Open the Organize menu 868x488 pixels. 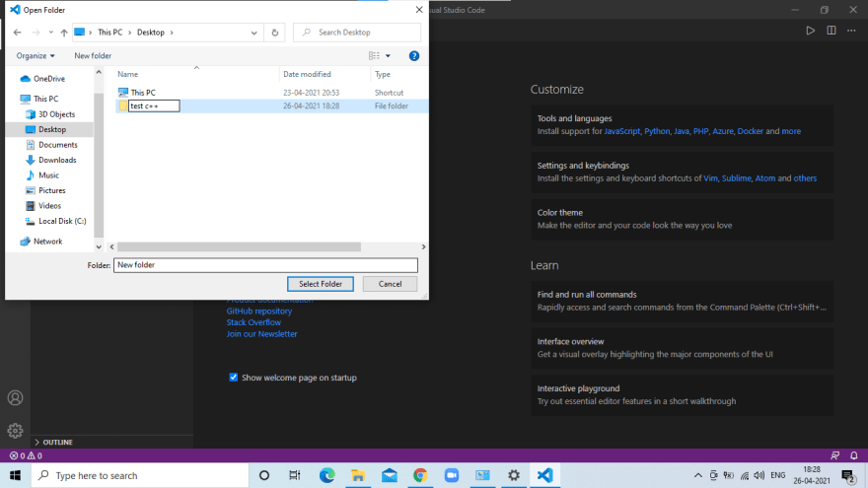[36, 56]
